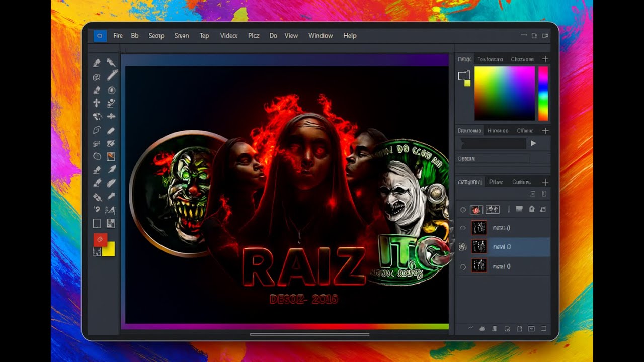This screenshot has height=362, width=644.
Task: Pick a color in the square color field
Action: tap(504, 94)
